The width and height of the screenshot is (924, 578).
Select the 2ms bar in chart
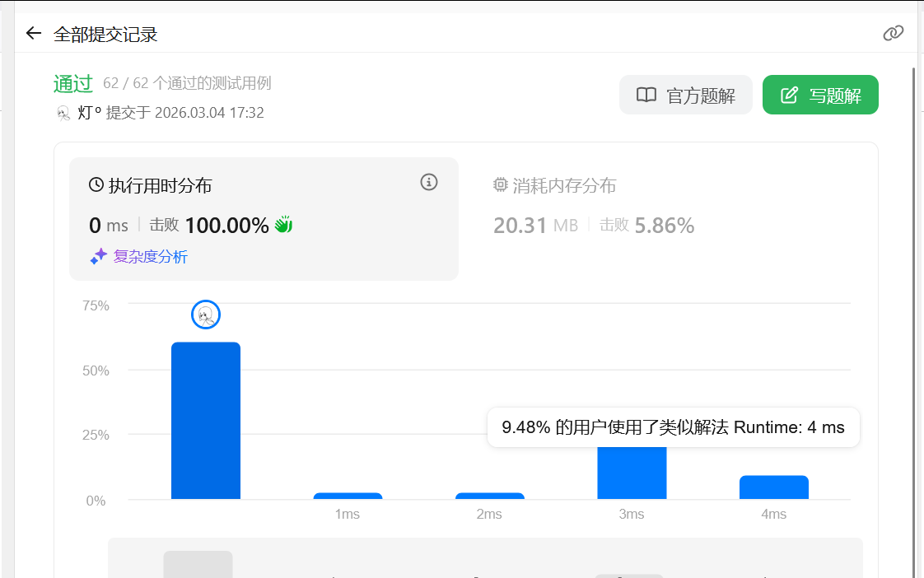coord(489,496)
